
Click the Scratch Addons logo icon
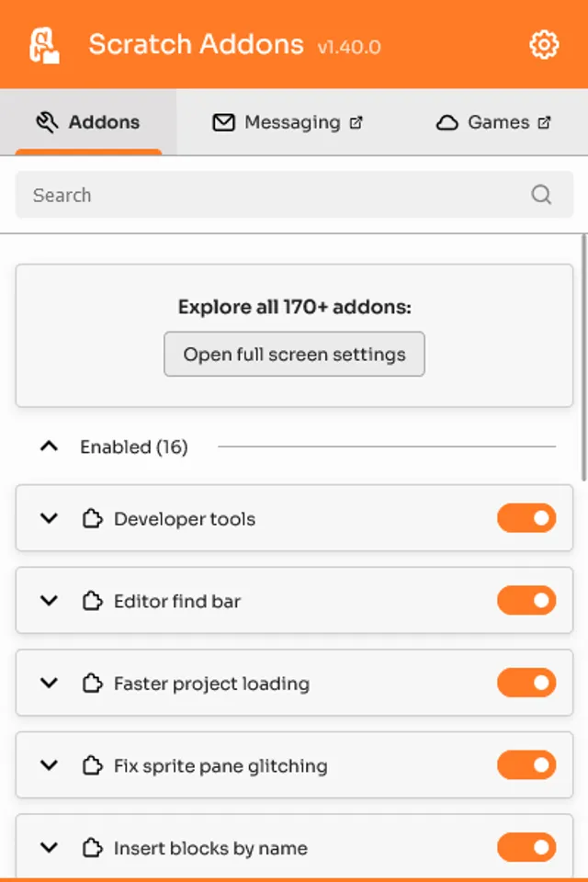coord(44,44)
